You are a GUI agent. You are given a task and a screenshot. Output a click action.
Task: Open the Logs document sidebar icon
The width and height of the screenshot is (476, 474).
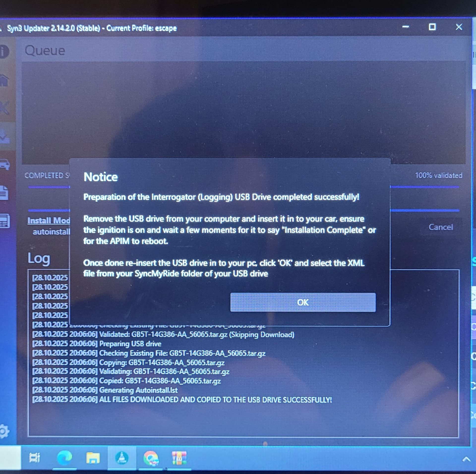(4, 193)
